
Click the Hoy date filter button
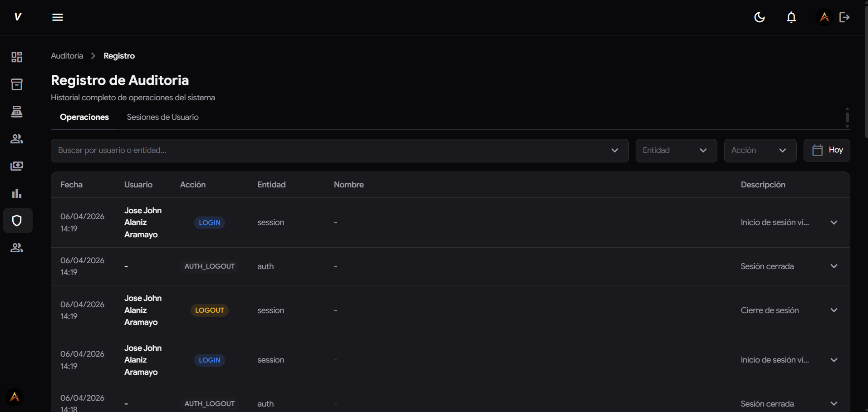827,150
